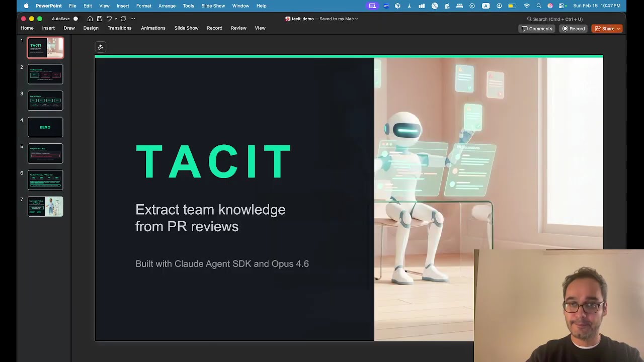Viewport: 644px width, 362px height.
Task: Undo the last action
Action: [109, 19]
